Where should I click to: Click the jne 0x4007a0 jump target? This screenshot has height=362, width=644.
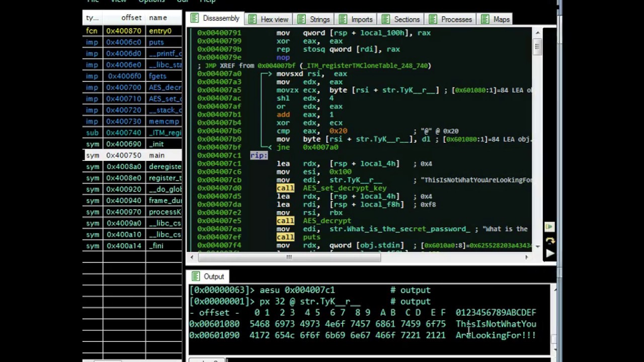tap(320, 147)
